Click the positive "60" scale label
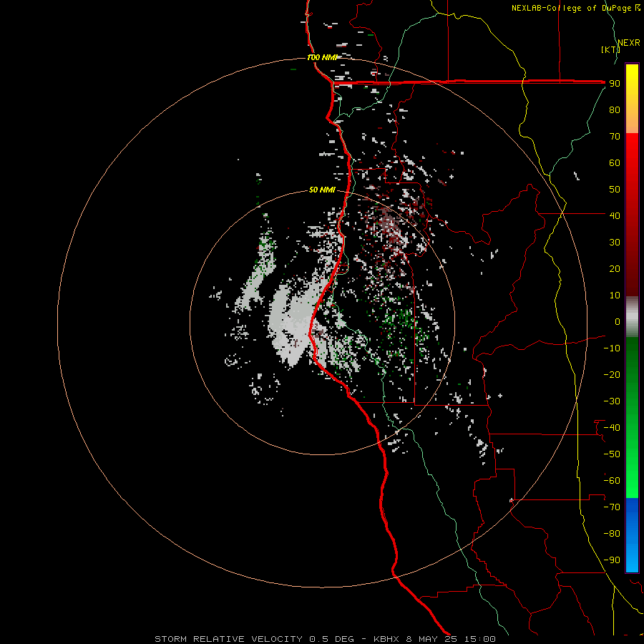Image resolution: width=644 pixels, height=644 pixels. click(x=615, y=162)
